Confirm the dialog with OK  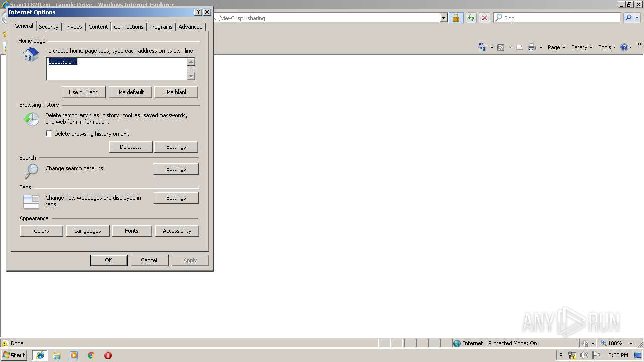click(108, 260)
